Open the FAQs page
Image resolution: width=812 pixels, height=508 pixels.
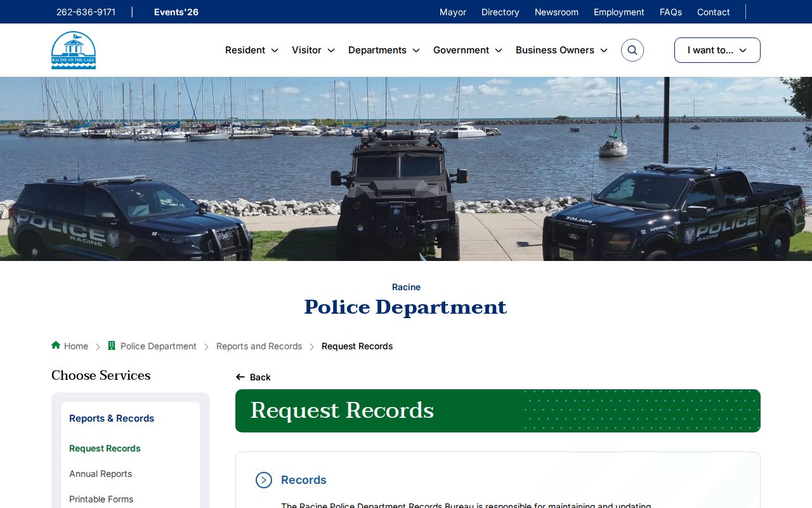(x=671, y=12)
